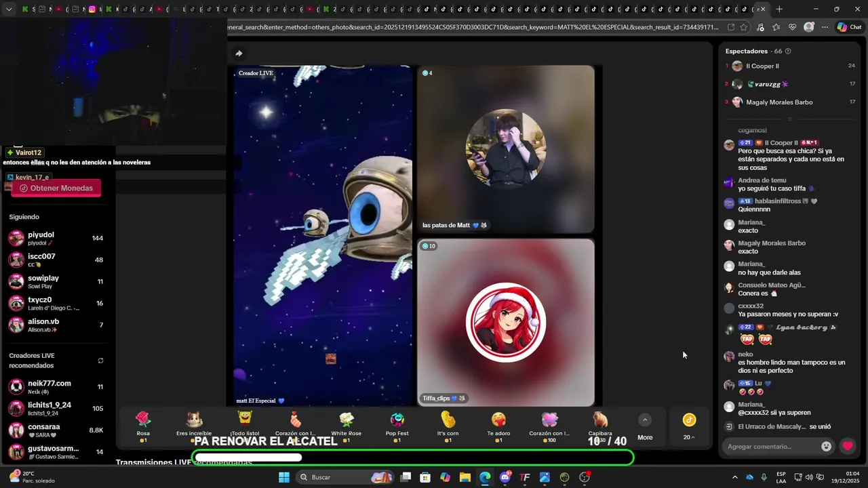This screenshot has width=868, height=488.
Task: Refresh recommended LIVE creators list
Action: click(100, 361)
